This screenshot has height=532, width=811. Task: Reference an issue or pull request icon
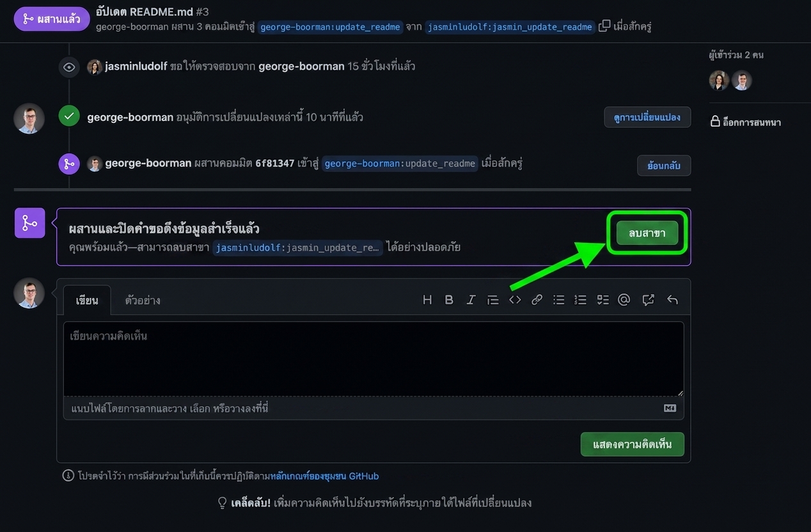coord(649,300)
